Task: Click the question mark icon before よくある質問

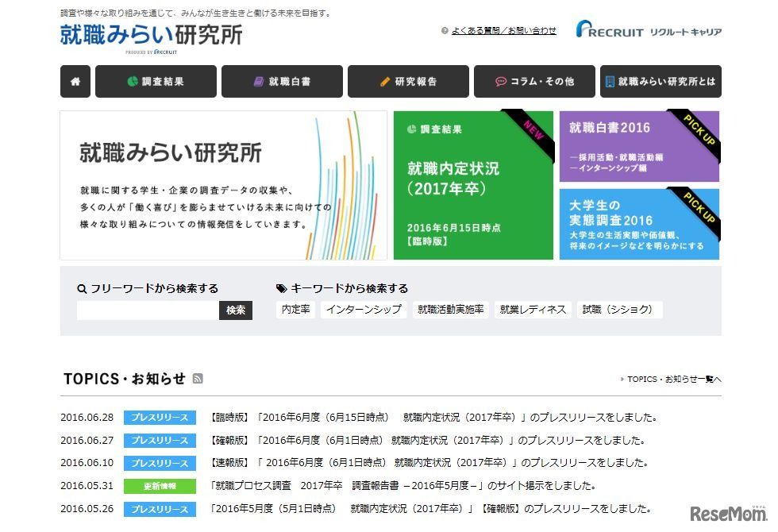Action: (444, 31)
